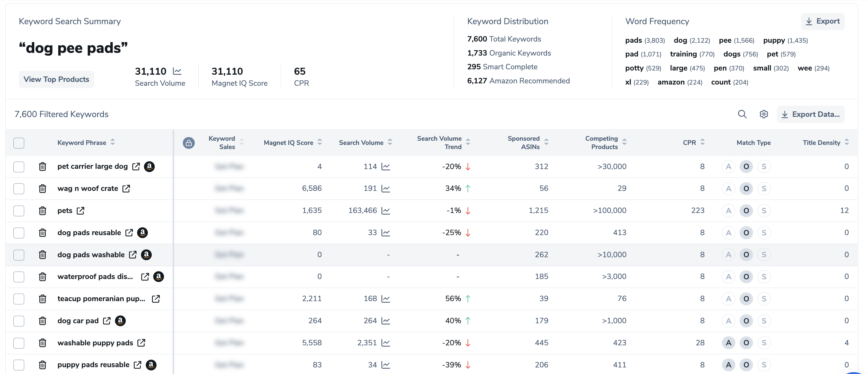Click Amazon badge next to 'dog car pad'
Screen dimensions: 868x374
click(120, 321)
